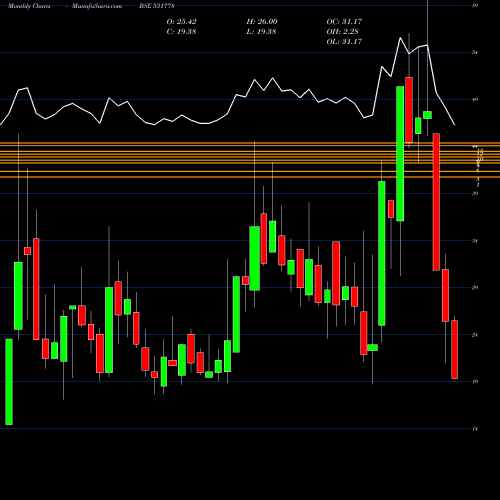Click the 39 price axis label

click(x=475, y=193)
